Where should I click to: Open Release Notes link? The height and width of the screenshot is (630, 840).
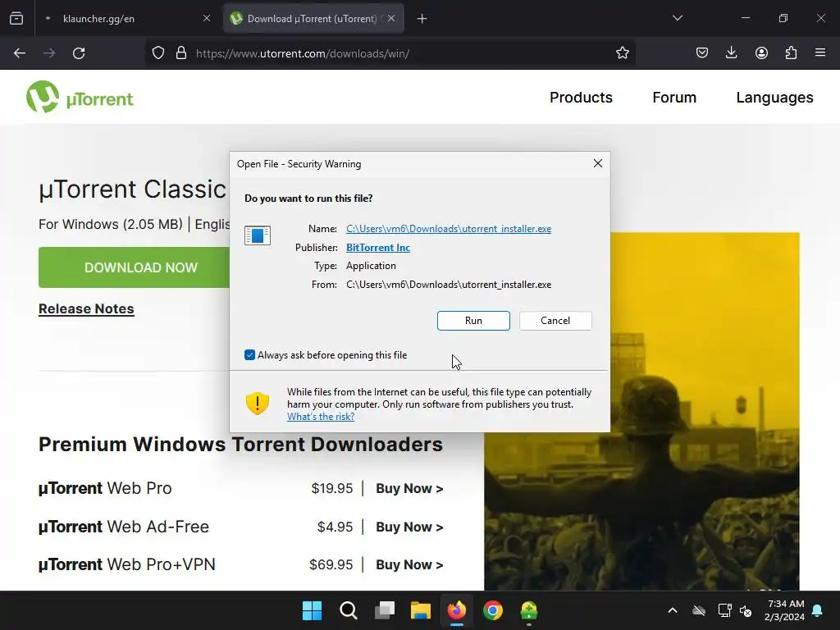(86, 309)
